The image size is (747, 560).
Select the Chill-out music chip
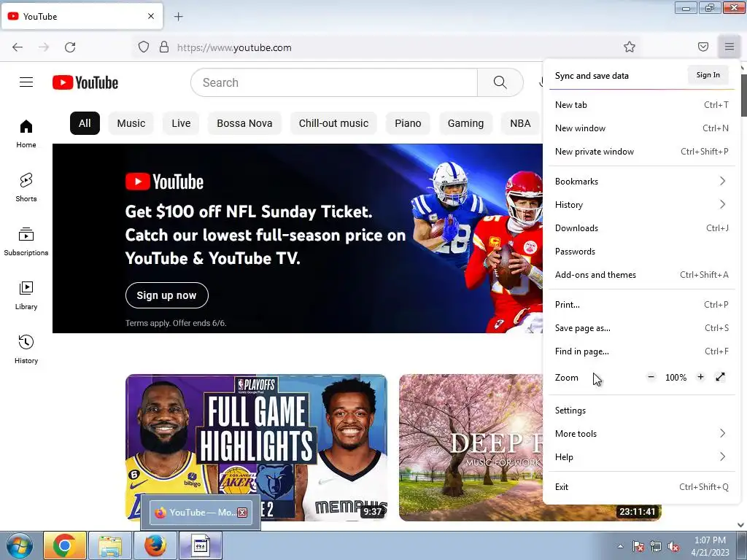333,123
